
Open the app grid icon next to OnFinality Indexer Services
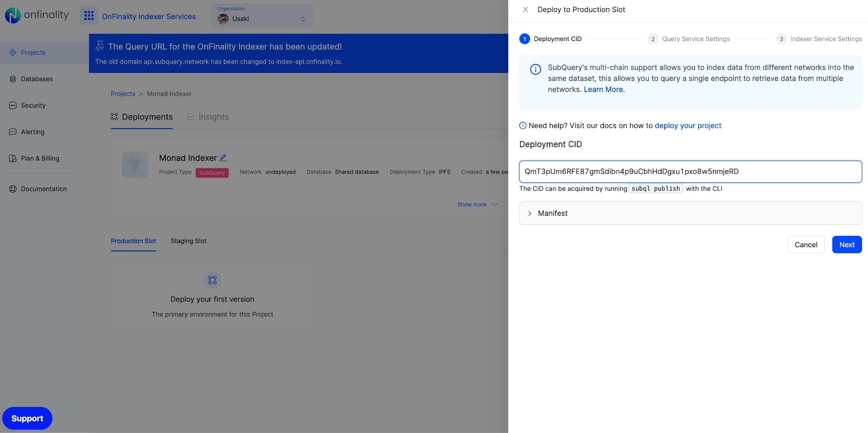[89, 16]
